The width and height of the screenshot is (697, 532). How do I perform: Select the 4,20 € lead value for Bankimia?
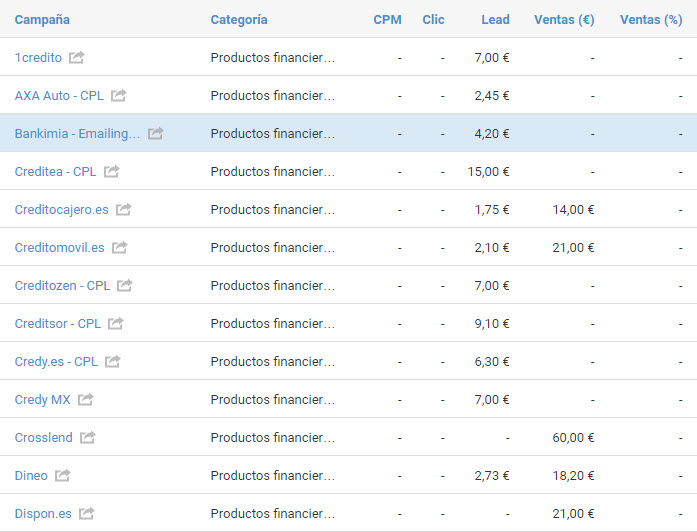tap(492, 133)
